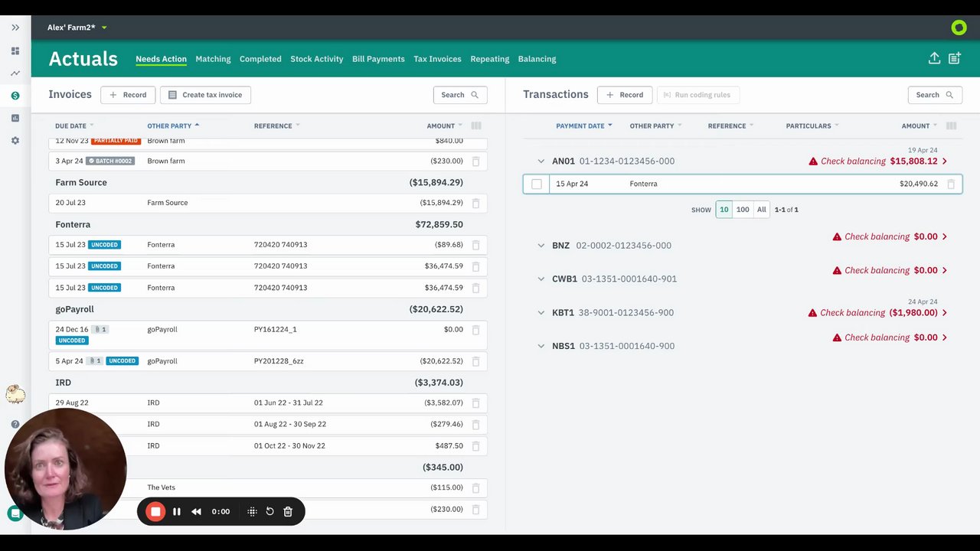Discard the recording with the trash icon
980x551 pixels.
[288, 511]
